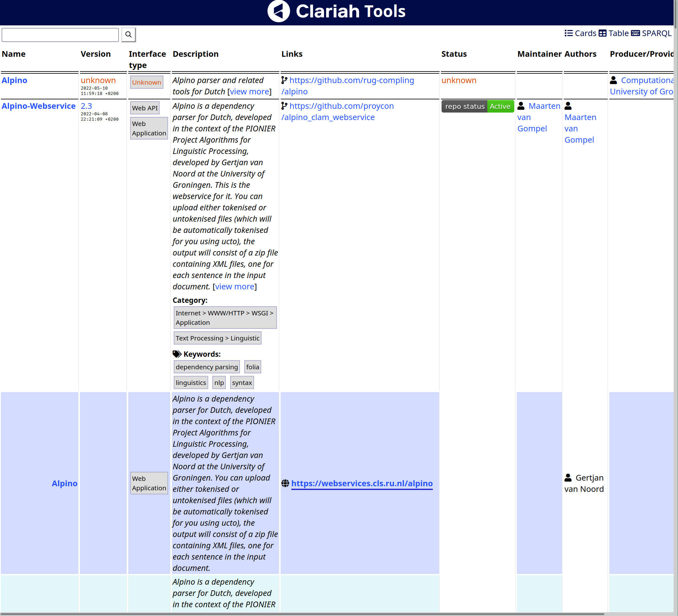Expand 'view more' in Alpino description
The height and width of the screenshot is (616, 678).
pos(250,92)
